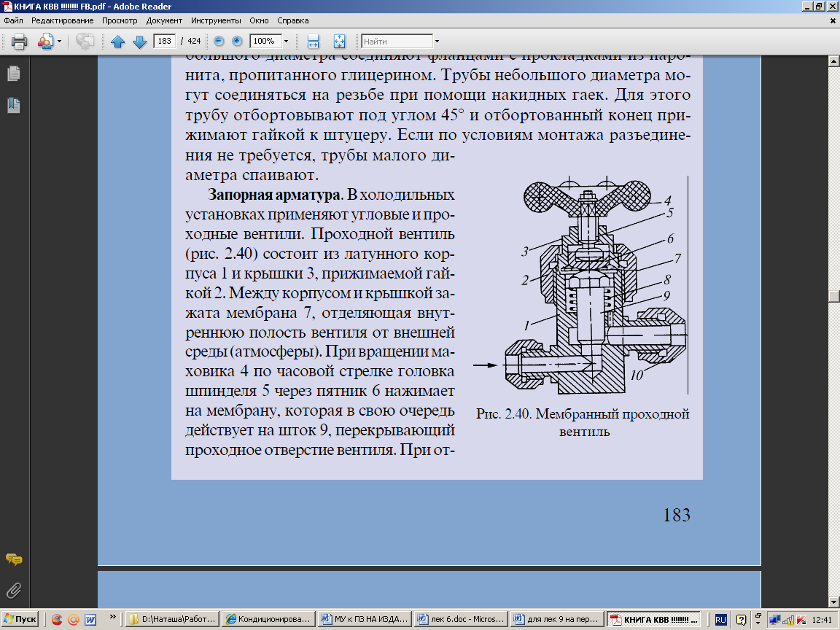Click the Найти search field

(397, 42)
